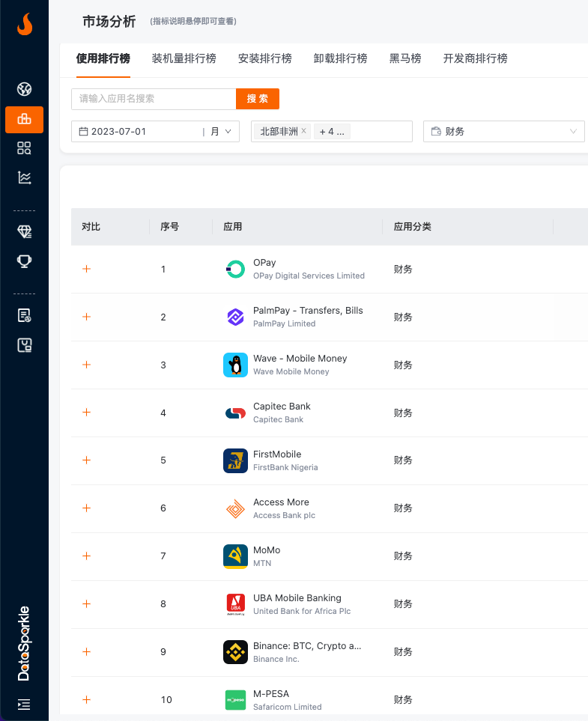Open the report document sidebar icon
Image resolution: width=588 pixels, height=721 pixels.
(24, 315)
